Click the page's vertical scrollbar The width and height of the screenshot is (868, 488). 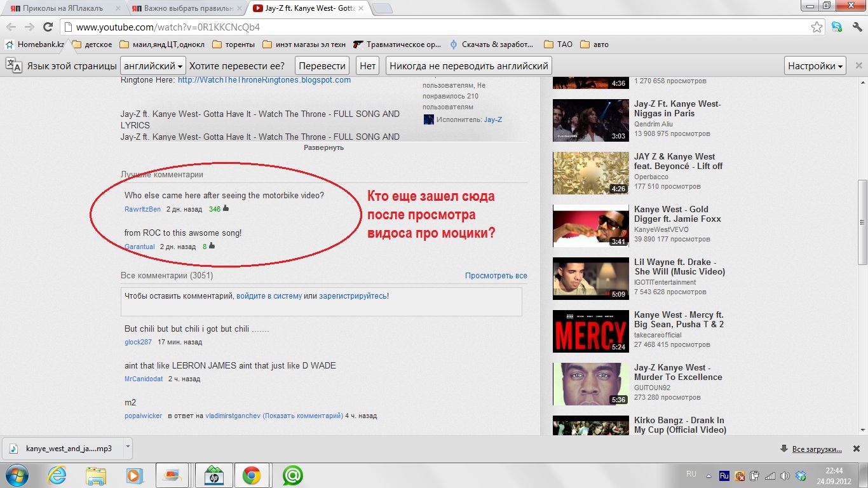coord(862,222)
